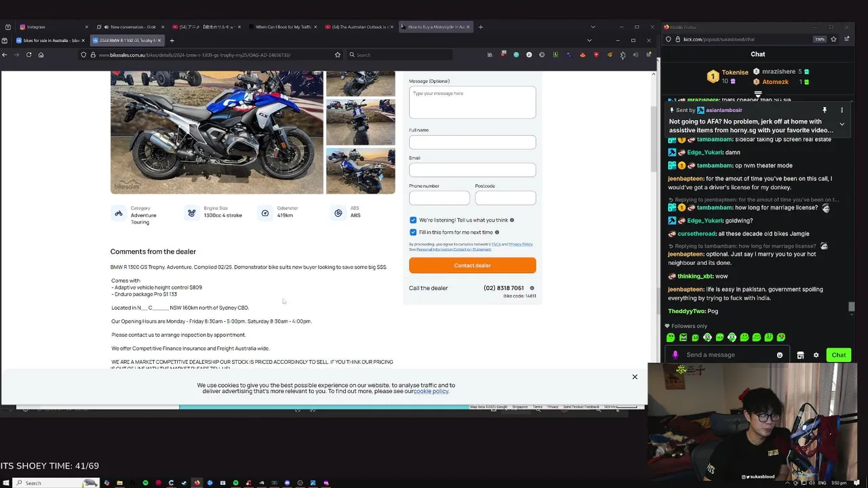Open the Privacy Policy link
Image resolution: width=868 pixels, height=488 pixels.
521,244
